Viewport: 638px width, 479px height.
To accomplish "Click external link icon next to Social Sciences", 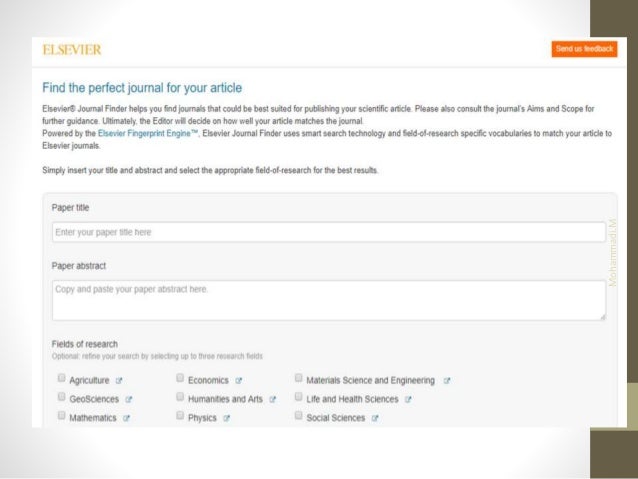I will pos(375,418).
